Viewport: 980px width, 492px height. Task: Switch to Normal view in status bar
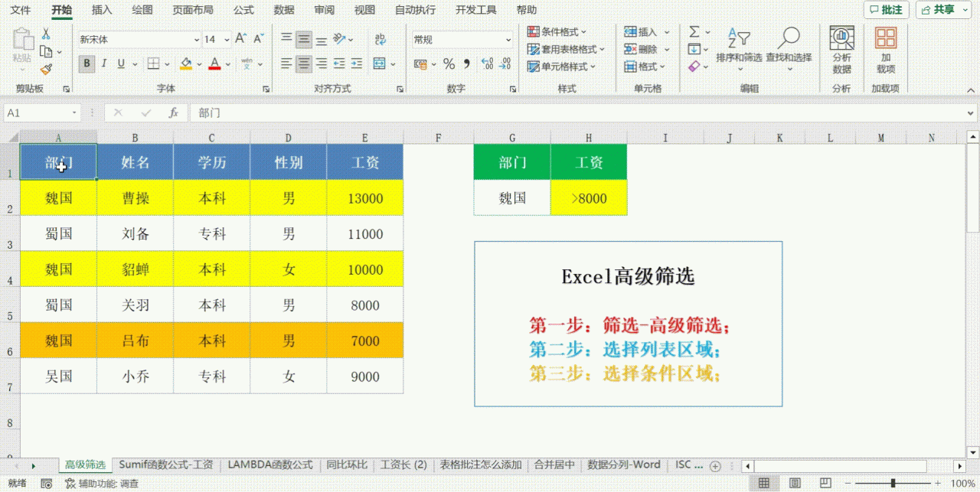tap(764, 484)
